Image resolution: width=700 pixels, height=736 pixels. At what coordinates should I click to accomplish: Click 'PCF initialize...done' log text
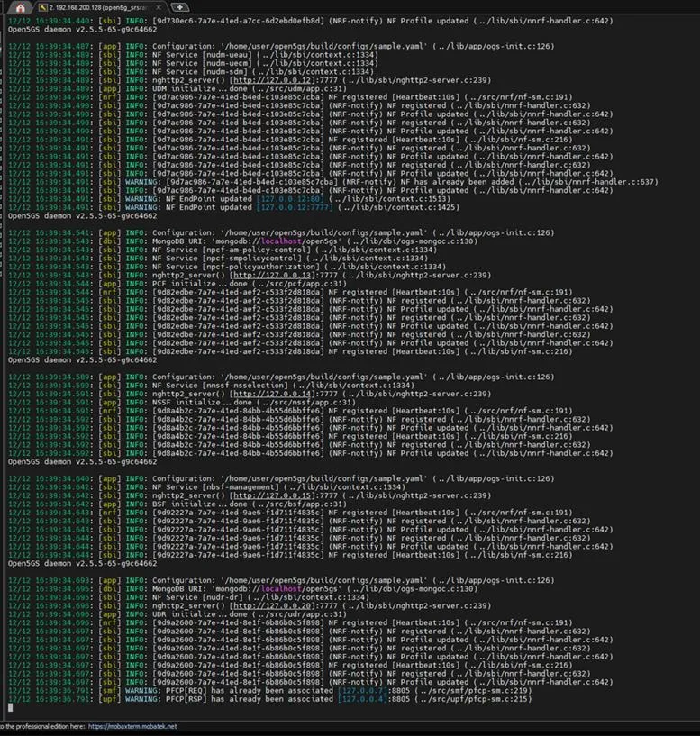point(199,284)
